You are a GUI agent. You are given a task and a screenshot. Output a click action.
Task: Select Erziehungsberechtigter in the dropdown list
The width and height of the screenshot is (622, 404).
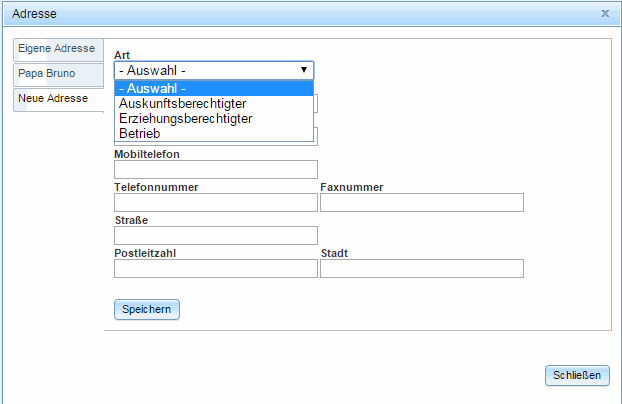click(185, 118)
